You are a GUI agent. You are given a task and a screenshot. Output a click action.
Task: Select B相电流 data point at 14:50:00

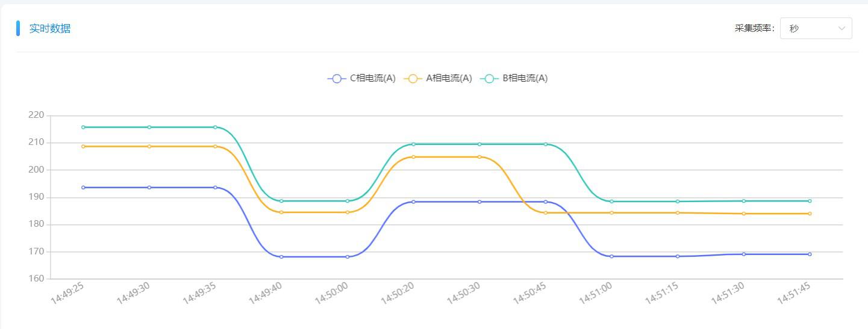[x=348, y=201]
